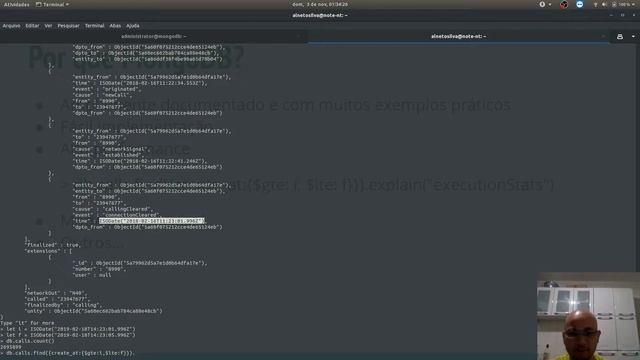Image resolution: width=640 pixels, height=360 pixels.
Task: Click the blue circular tray icon
Action: pyautogui.click(x=580, y=4)
